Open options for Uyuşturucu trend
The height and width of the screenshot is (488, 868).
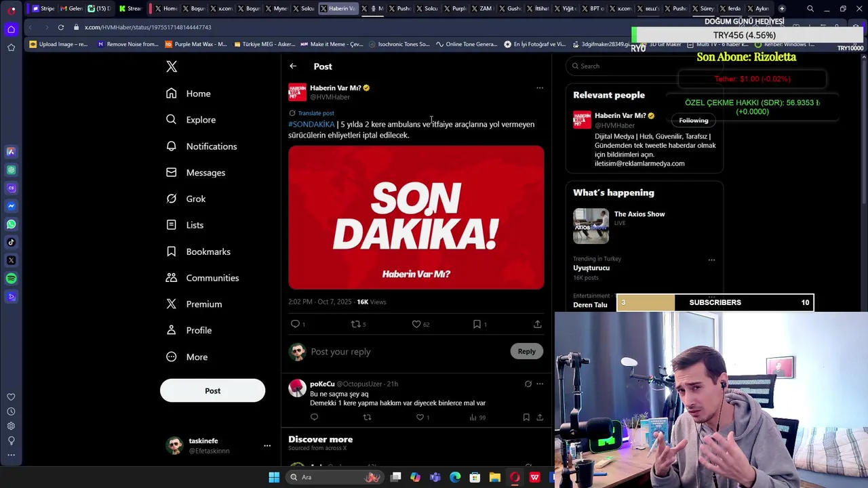pos(711,260)
